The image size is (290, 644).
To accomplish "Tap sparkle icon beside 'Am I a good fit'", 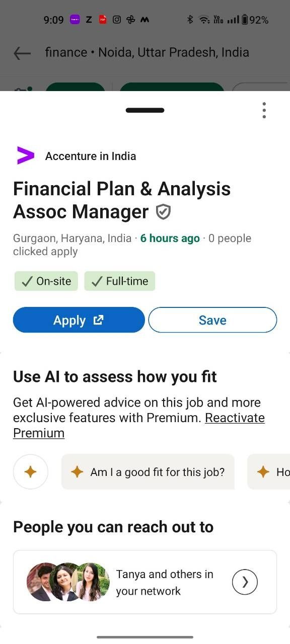I will [x=77, y=472].
